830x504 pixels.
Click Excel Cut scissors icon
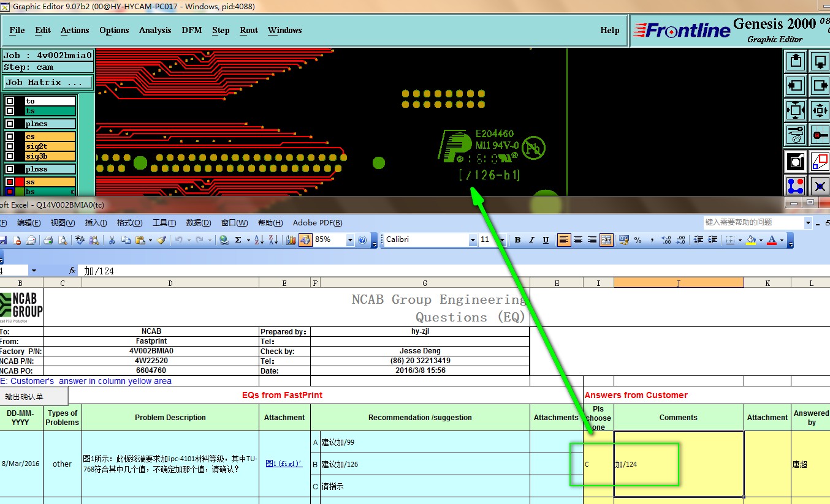(x=112, y=240)
